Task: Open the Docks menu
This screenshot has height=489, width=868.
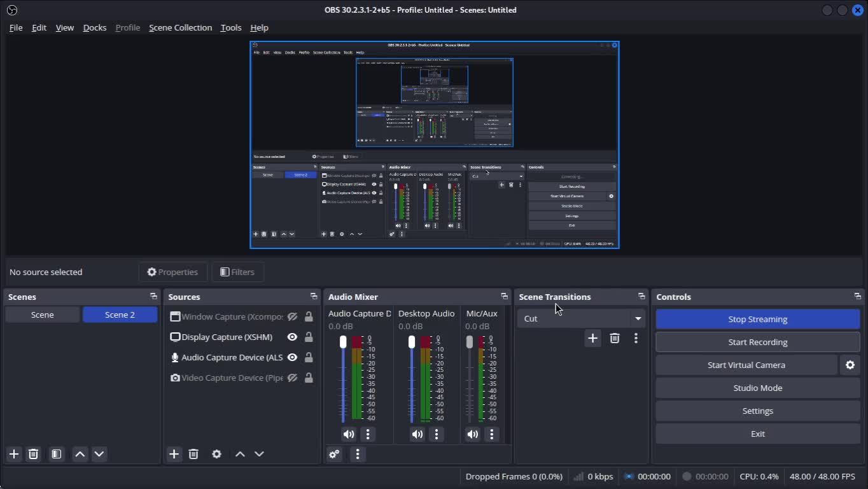Action: (x=94, y=27)
